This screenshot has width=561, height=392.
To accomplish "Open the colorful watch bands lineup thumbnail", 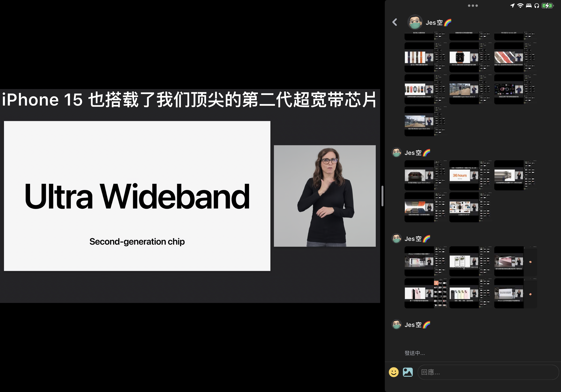I will point(426,89).
